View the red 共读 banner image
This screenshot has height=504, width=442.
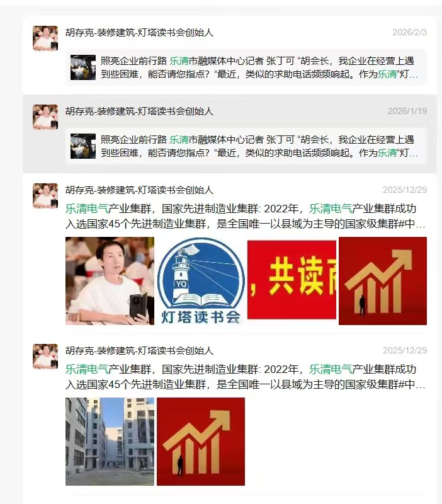pyautogui.click(x=292, y=280)
